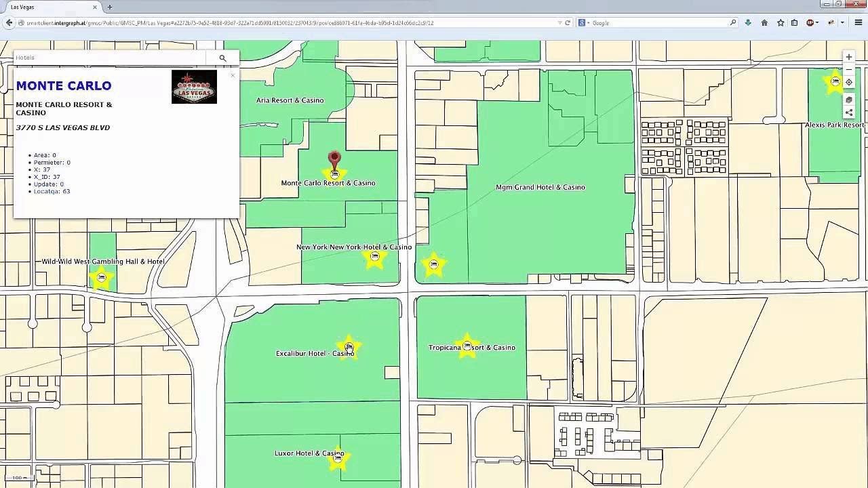Viewport: 868px width, 488px height.
Task: Select the Tropicana Resort star marker
Action: pyautogui.click(x=467, y=346)
